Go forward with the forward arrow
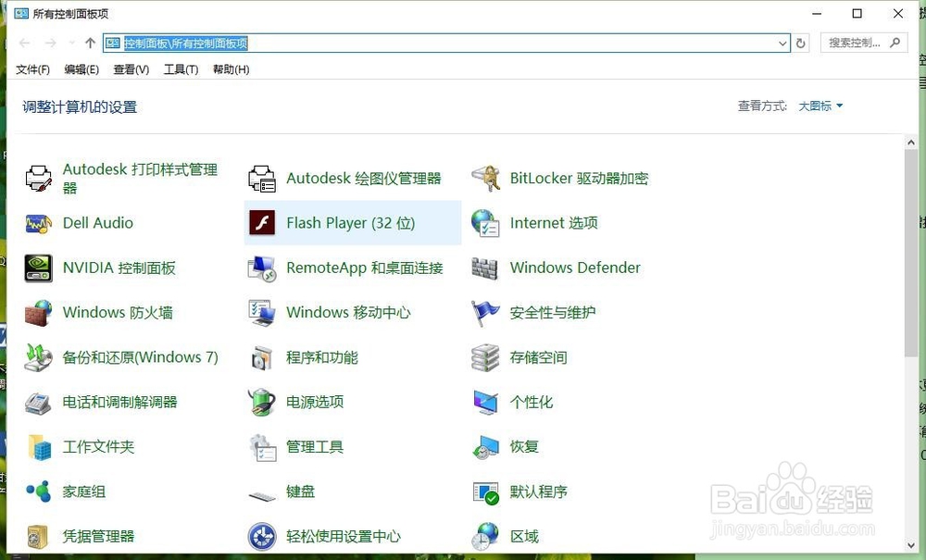The width and height of the screenshot is (926, 560). pos(51,43)
